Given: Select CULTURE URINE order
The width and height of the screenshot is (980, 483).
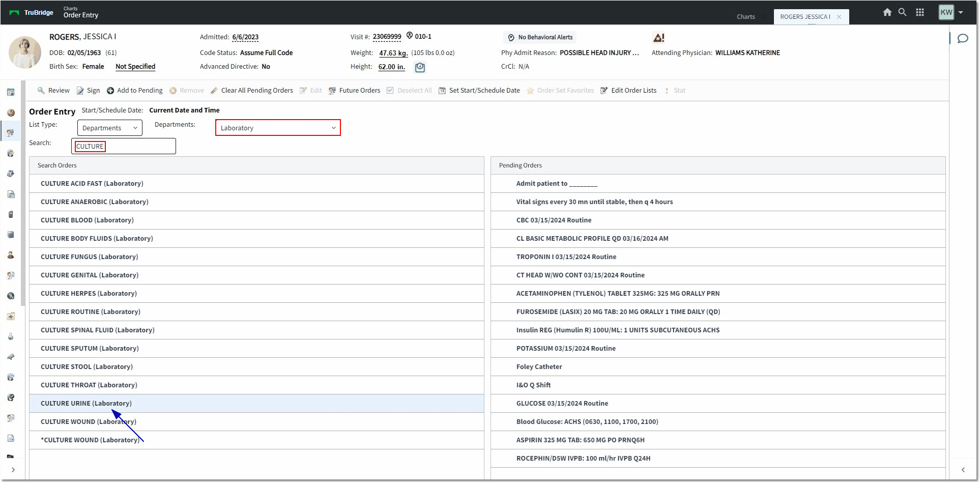Looking at the screenshot, I should point(256,404).
